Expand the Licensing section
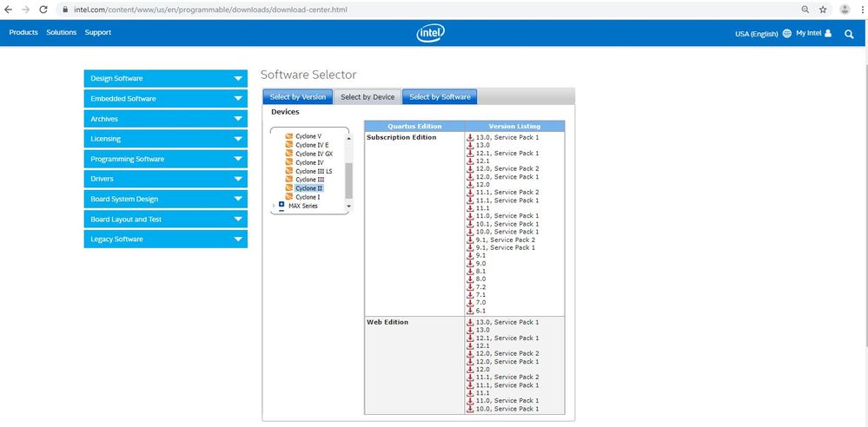 tap(165, 139)
